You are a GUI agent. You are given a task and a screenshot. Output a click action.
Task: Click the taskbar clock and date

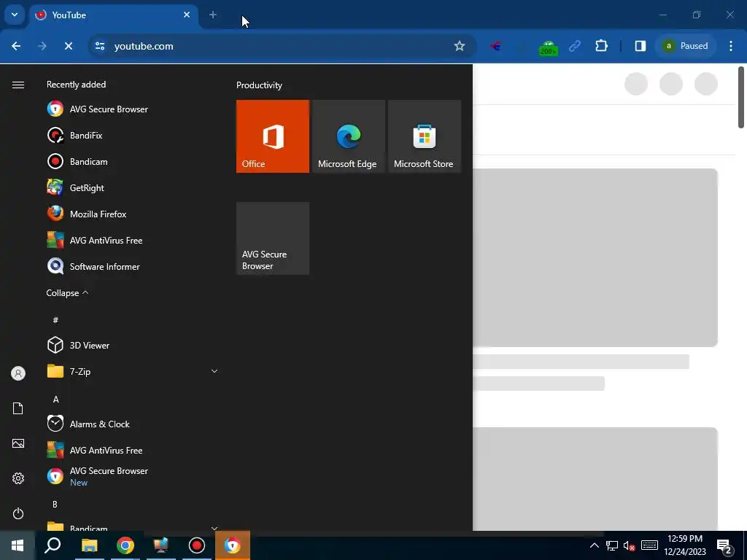[x=685, y=545]
